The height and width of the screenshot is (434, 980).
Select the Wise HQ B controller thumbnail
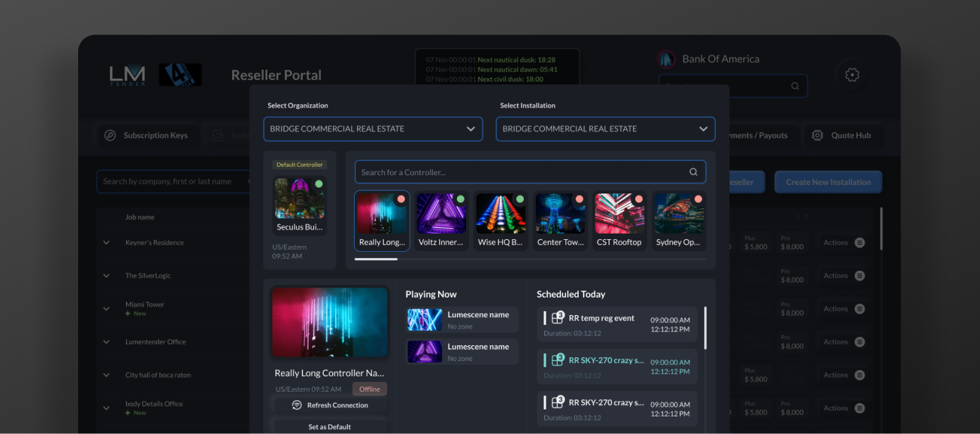(x=501, y=221)
